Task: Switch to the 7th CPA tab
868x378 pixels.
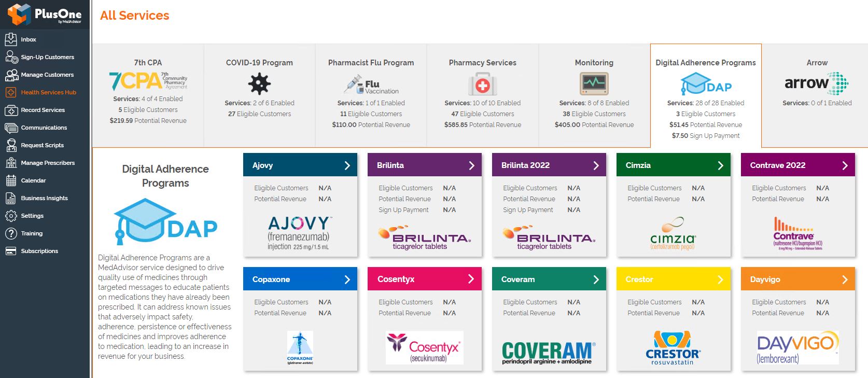Action: (x=148, y=95)
